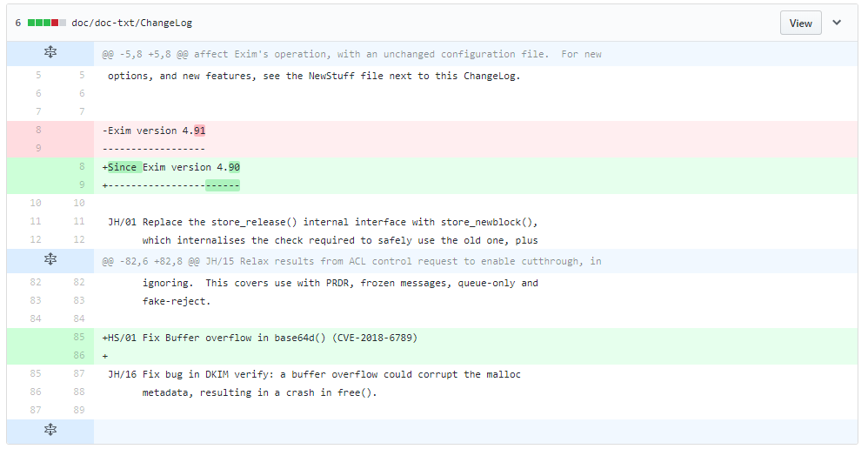Image resolution: width=868 pixels, height=449 pixels.
Task: Click the JH/16 DKIM verify bug line
Action: click(314, 374)
